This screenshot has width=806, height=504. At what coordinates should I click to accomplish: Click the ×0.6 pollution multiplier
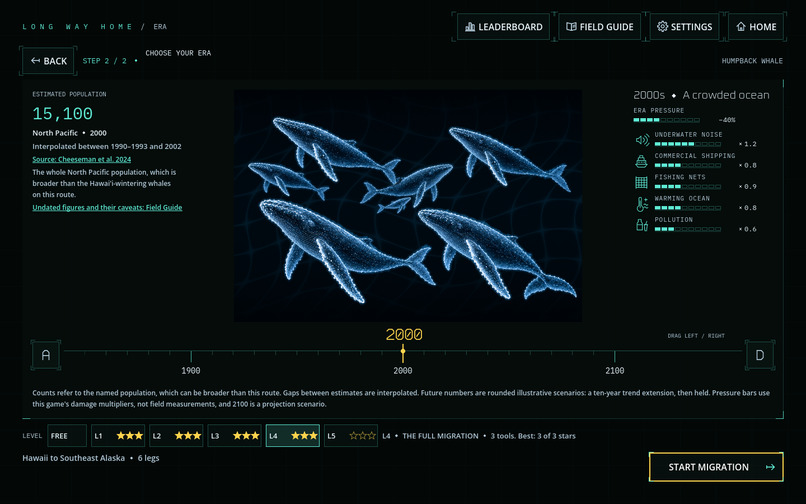748,229
